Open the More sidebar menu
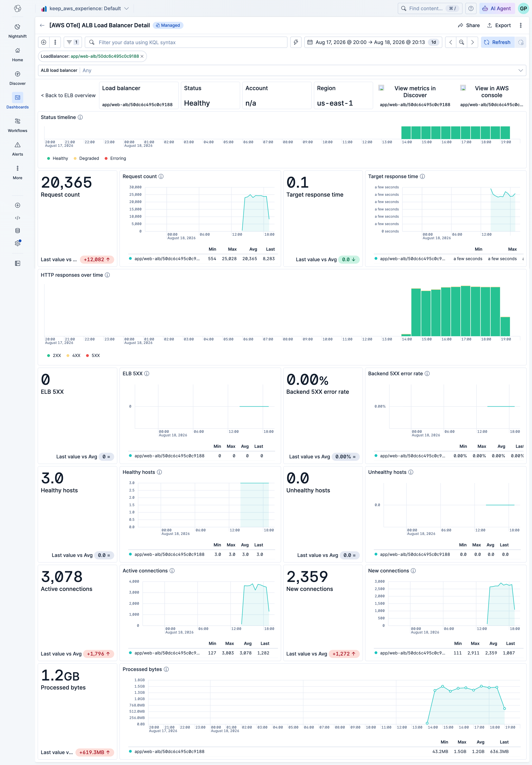The height and width of the screenshot is (765, 532). tap(18, 172)
